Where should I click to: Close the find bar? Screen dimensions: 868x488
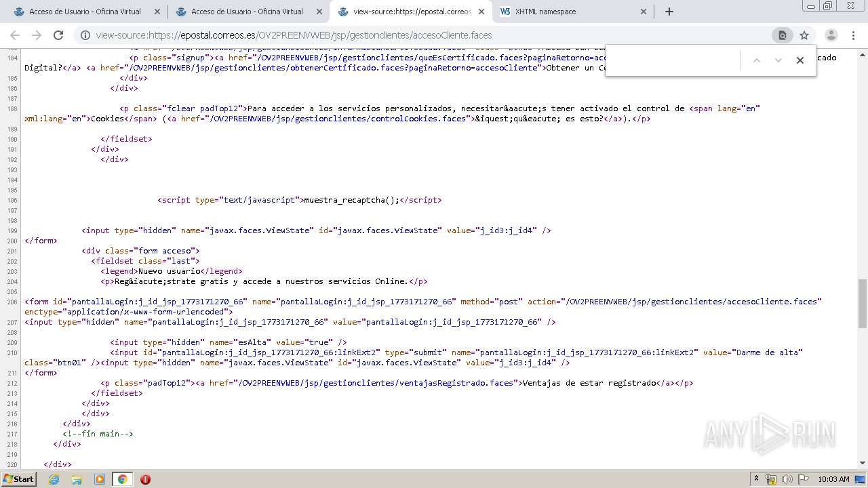click(x=800, y=60)
